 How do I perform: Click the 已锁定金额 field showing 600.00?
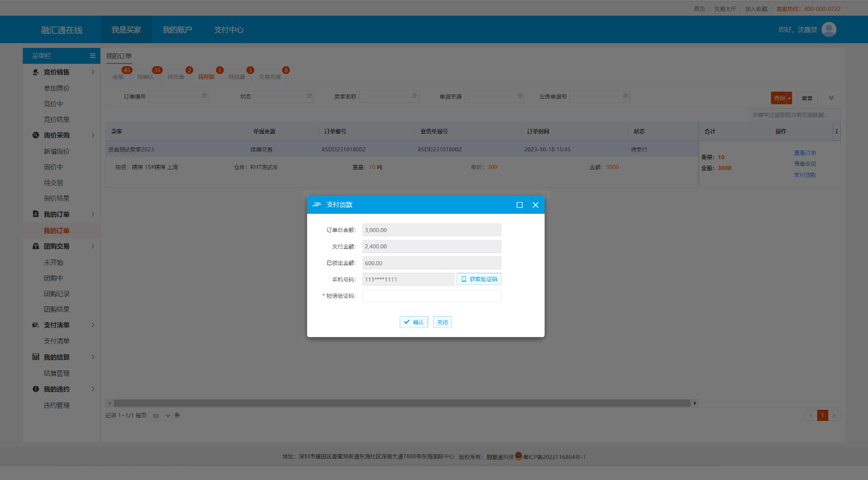[x=432, y=263]
